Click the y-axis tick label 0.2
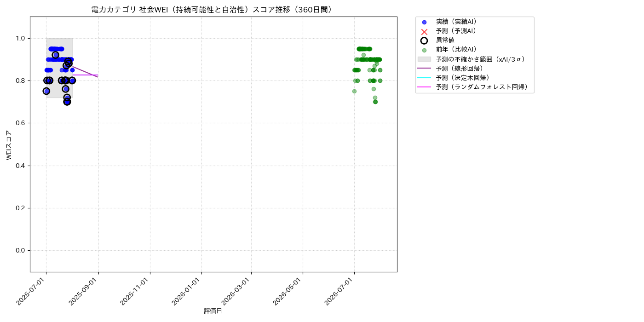The image size is (644, 322). click(x=21, y=208)
